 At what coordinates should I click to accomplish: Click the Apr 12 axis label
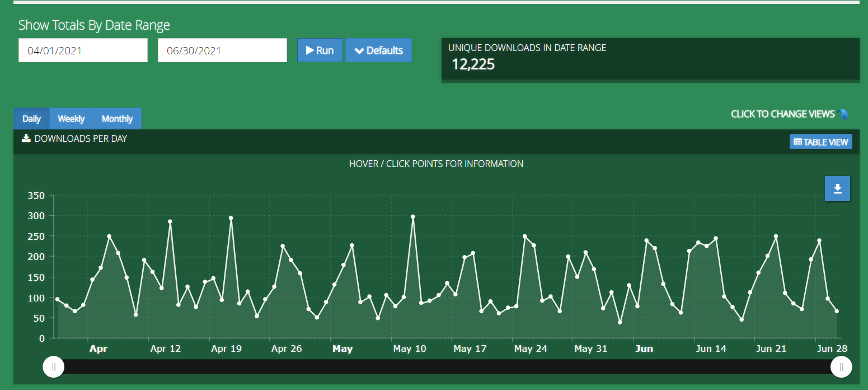(x=166, y=349)
